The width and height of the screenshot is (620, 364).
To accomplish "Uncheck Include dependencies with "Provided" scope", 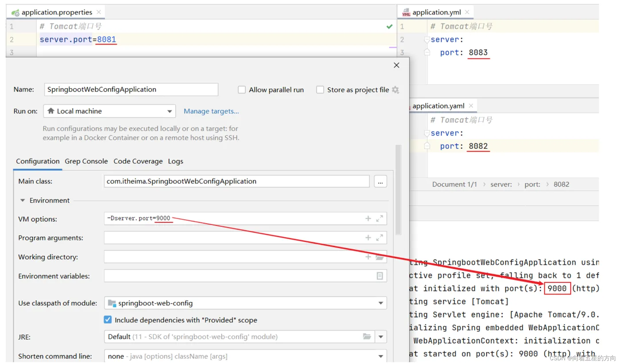I will tap(108, 320).
